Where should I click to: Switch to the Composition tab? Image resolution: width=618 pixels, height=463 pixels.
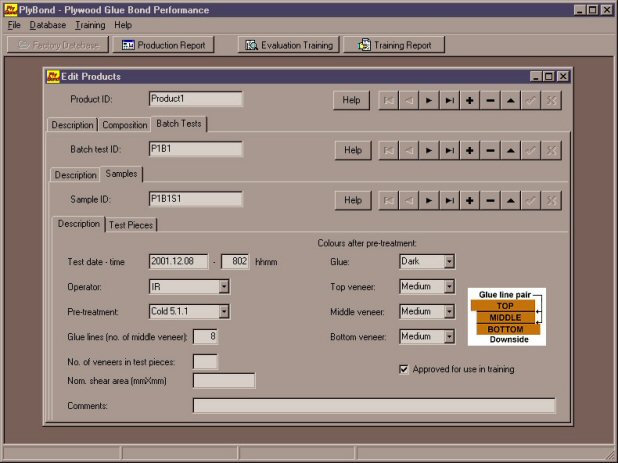point(125,125)
